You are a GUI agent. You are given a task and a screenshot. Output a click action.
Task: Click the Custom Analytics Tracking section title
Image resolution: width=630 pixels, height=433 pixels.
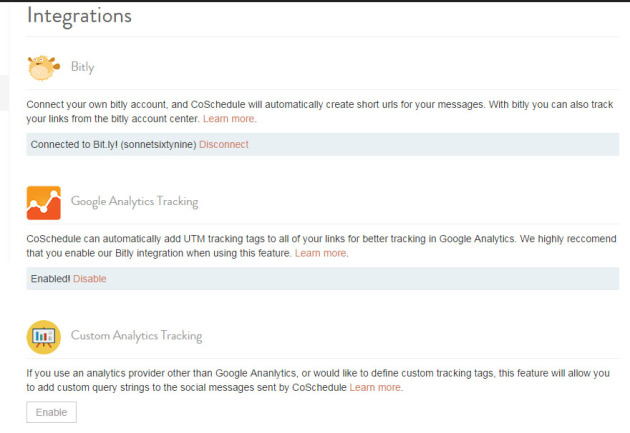[137, 336]
